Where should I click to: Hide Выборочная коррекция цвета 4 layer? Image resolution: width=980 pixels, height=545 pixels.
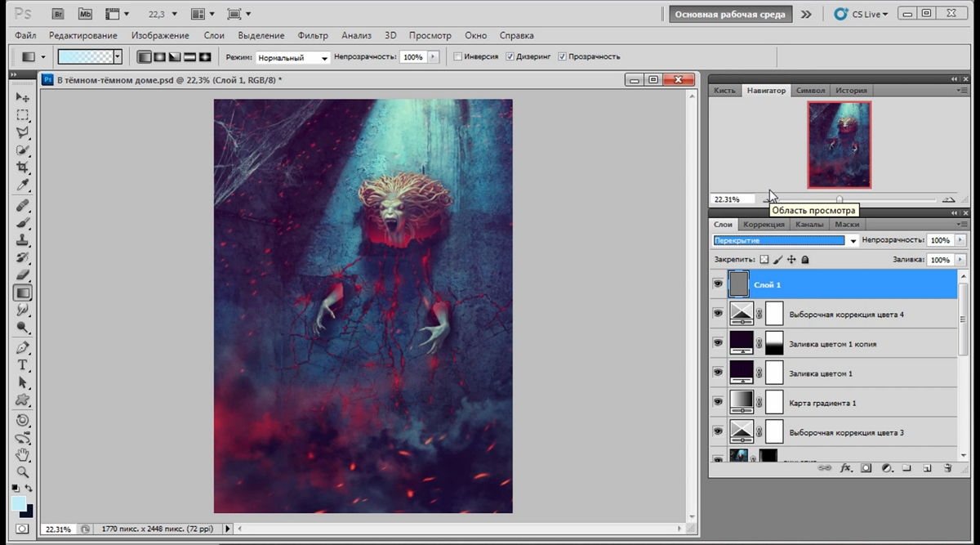point(718,314)
